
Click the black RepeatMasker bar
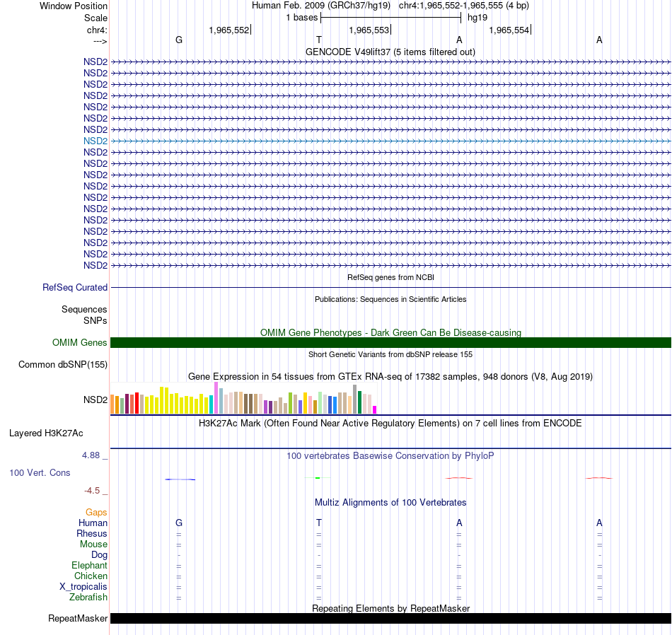[x=390, y=618]
